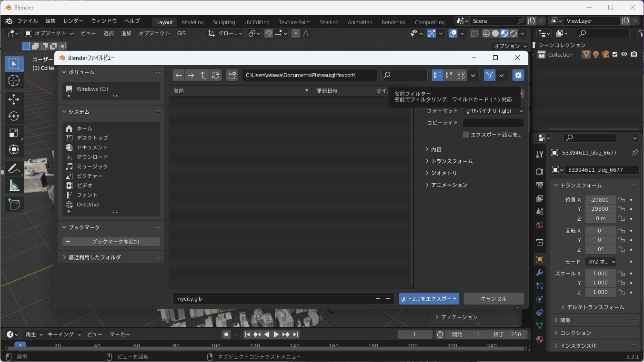Click the timeline end frame 250 field
The width and height of the screenshot is (644, 362).
tap(507, 334)
